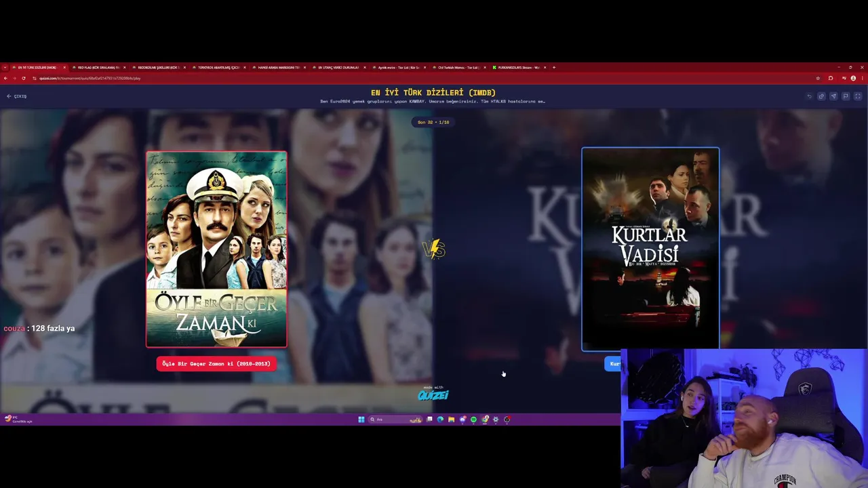
Task: Click the Son 32 · 1/16 round indicator
Action: coord(433,122)
